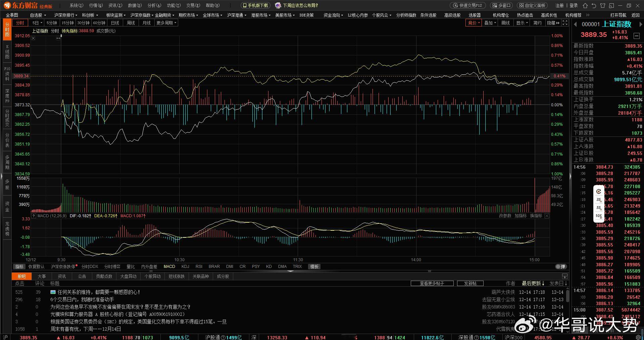Click the 10S icon in floating widget
The width and height of the screenshot is (644, 340).
tap(599, 216)
